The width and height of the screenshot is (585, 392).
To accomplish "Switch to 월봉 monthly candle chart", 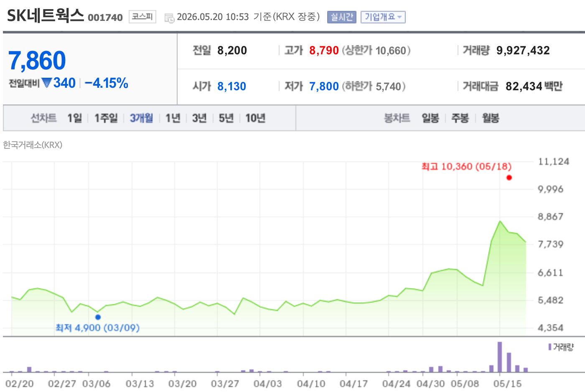I will click(x=491, y=118).
